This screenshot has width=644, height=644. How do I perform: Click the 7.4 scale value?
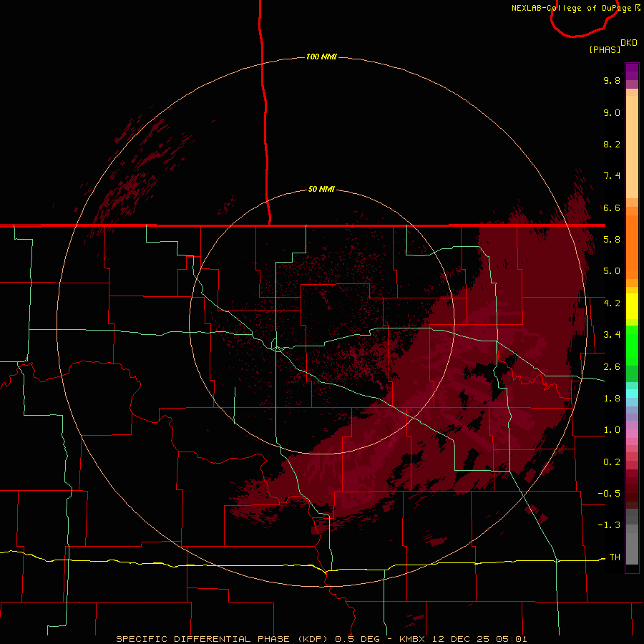click(612, 176)
